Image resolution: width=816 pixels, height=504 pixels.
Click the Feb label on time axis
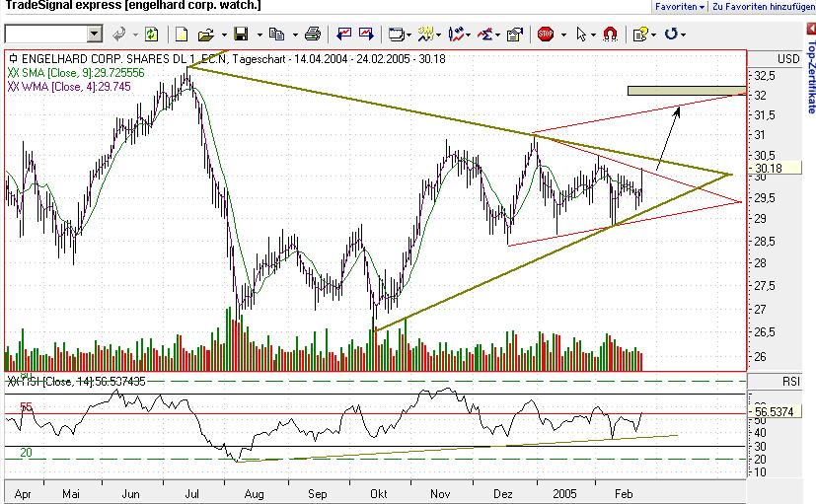pos(624,493)
